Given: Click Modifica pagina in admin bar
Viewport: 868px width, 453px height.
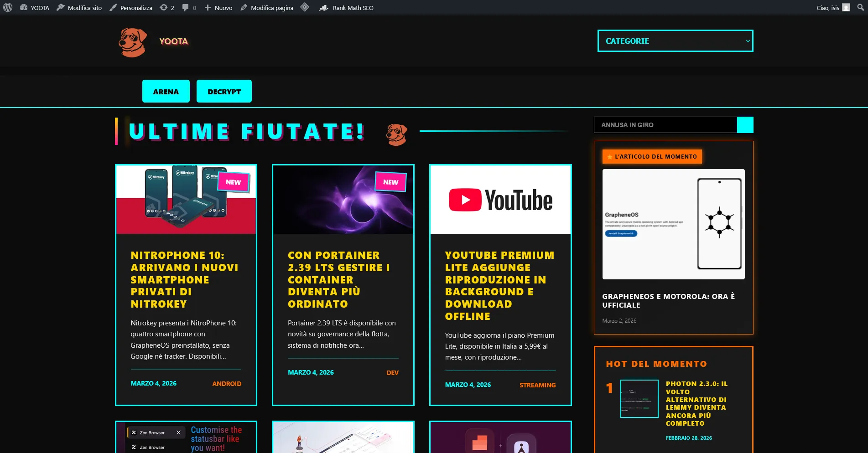Looking at the screenshot, I should [x=267, y=8].
